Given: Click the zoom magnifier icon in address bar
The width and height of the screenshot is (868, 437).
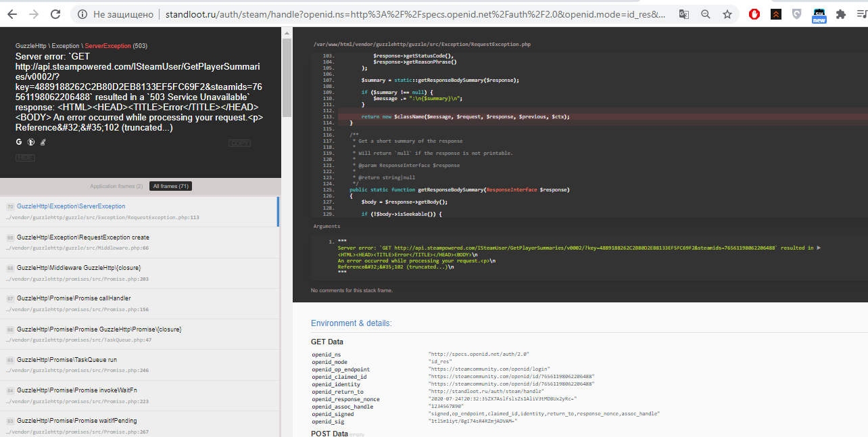Looking at the screenshot, I should tap(706, 14).
